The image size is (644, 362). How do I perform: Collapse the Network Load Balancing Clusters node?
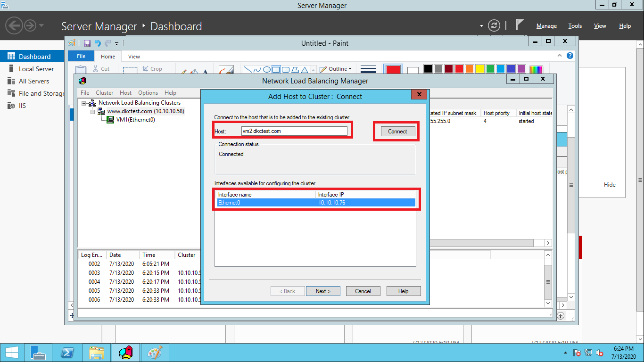(x=84, y=103)
